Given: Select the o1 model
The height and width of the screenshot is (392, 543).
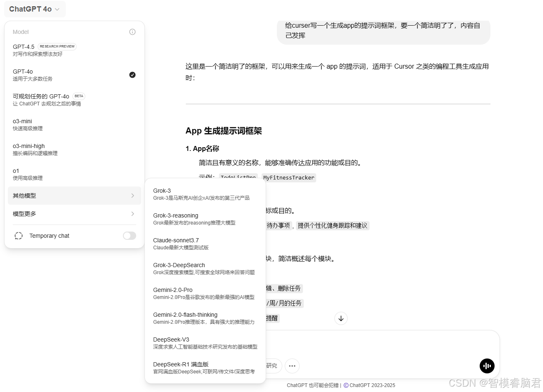Looking at the screenshot, I should coord(74,174).
